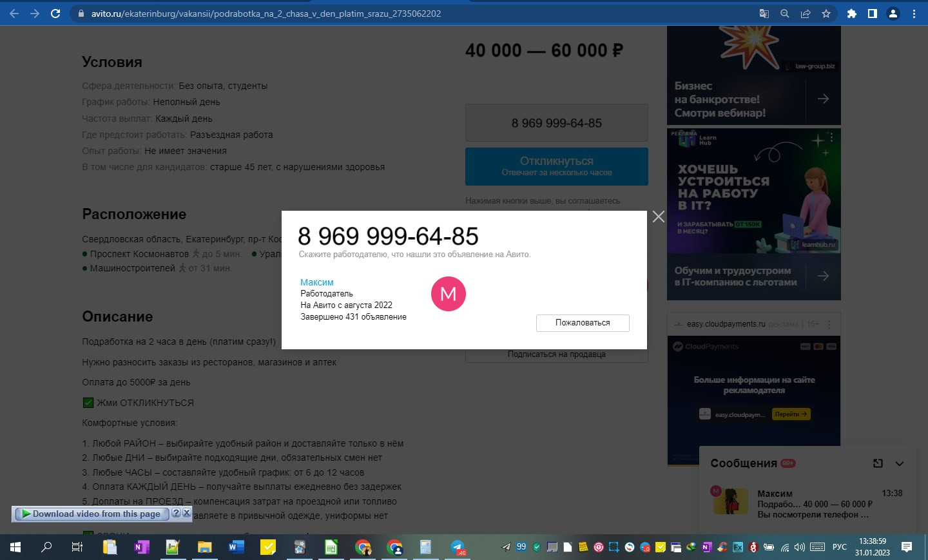Open chat with Максим at 13:38
The height and width of the screenshot is (560, 928).
click(807, 503)
